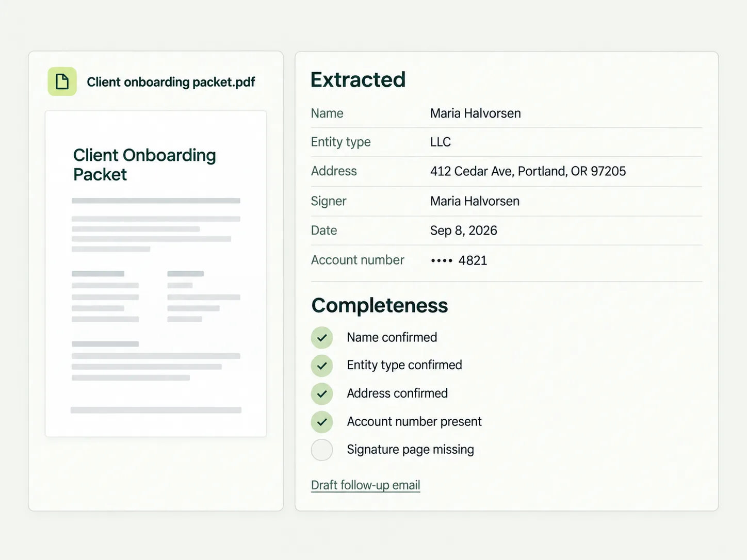
Task: Toggle the Account number present checkmark
Action: point(322,422)
